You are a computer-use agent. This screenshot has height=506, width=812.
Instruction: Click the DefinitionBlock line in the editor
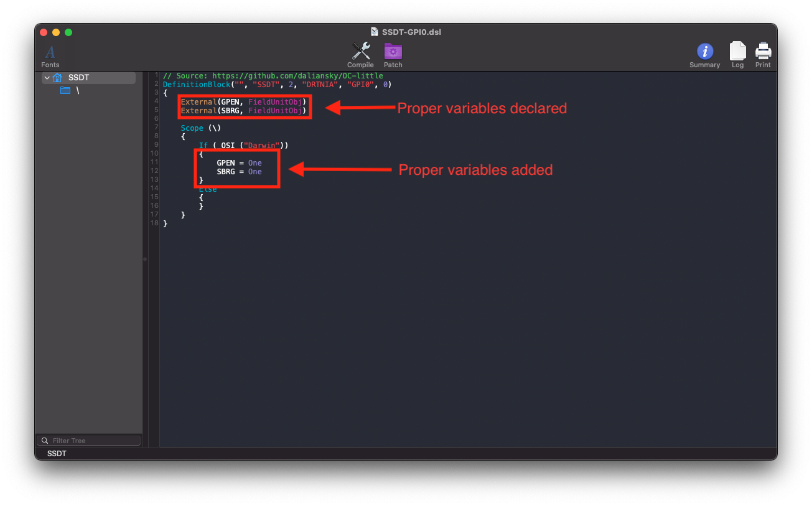pos(276,85)
